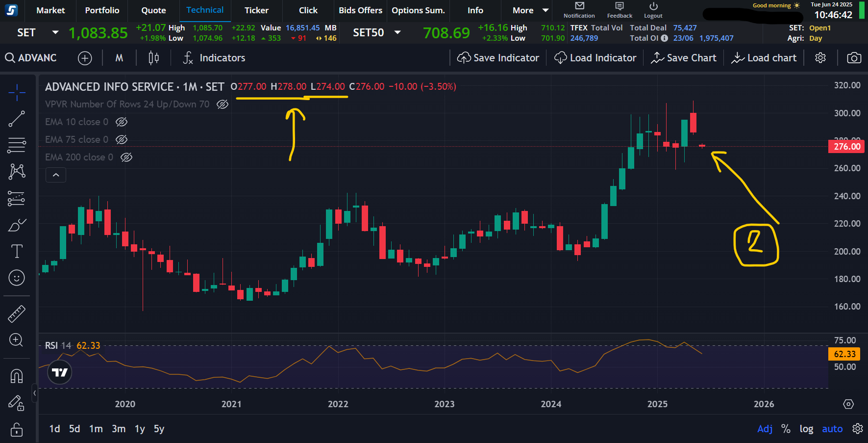This screenshot has height=443, width=868.
Task: Click the TradingView logo on chart
Action: (60, 372)
